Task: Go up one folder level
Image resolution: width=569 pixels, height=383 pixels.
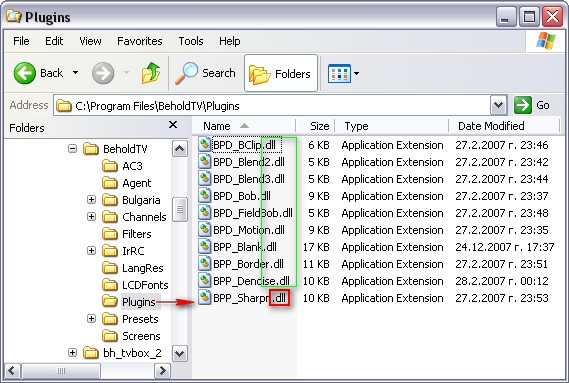Action: click(x=151, y=73)
